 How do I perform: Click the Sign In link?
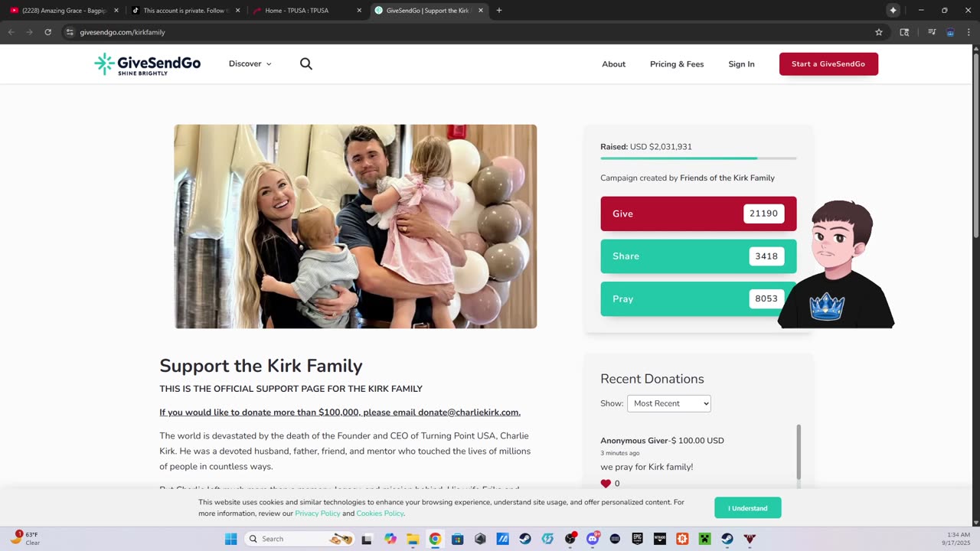[741, 64]
